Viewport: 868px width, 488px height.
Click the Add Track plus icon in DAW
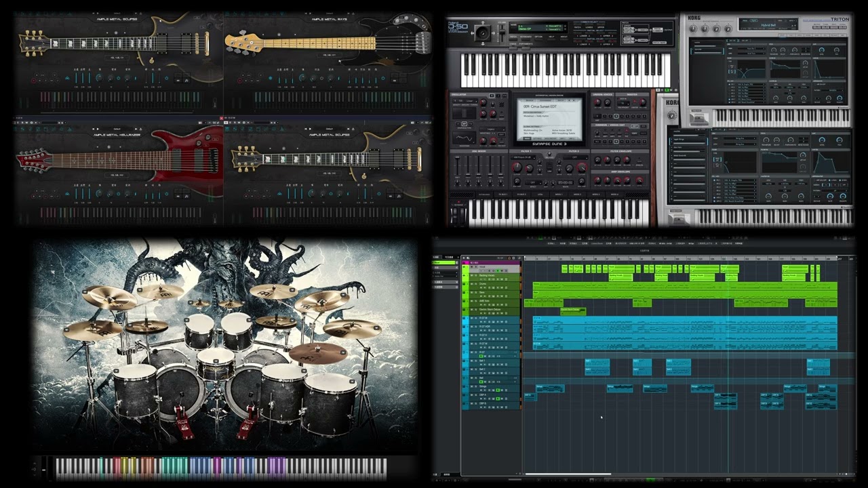click(x=464, y=258)
